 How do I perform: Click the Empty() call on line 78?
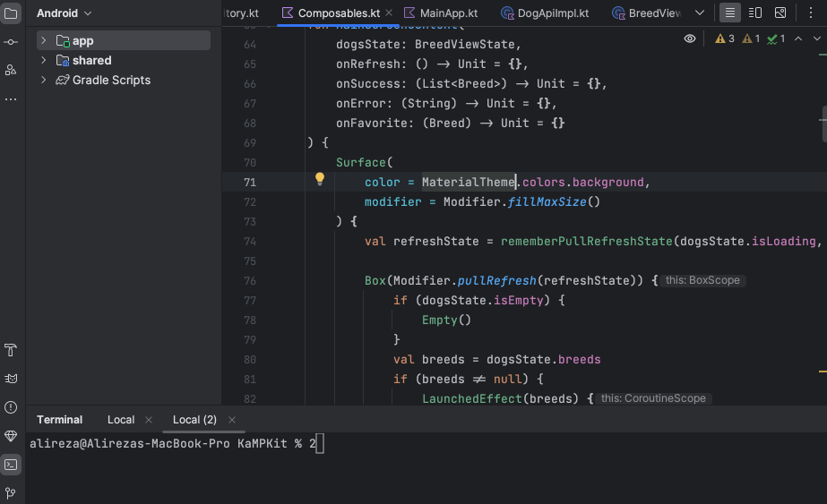(446, 320)
